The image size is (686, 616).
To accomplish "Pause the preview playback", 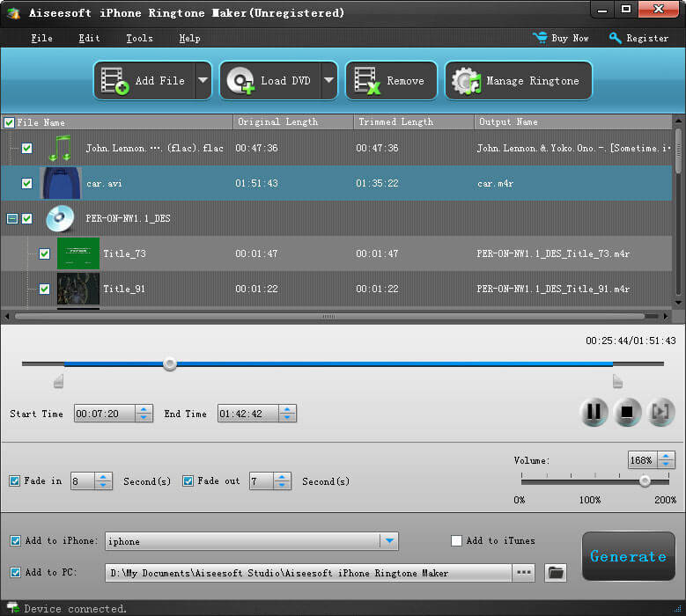I will pyautogui.click(x=594, y=411).
